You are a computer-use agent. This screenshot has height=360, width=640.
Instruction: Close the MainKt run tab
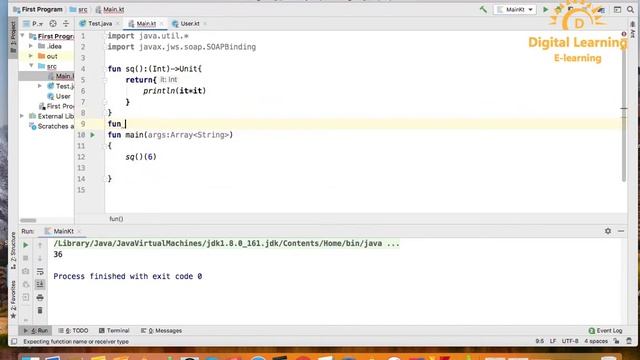coord(79,231)
